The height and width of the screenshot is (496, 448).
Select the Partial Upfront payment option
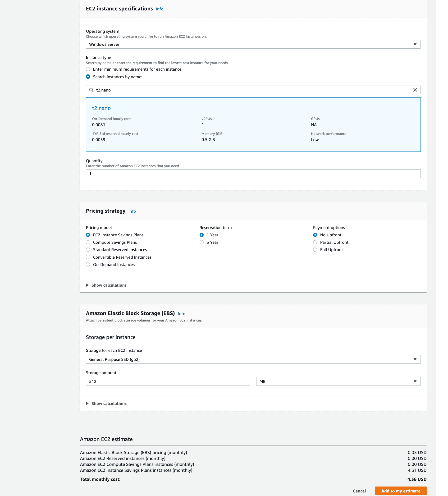[315, 242]
